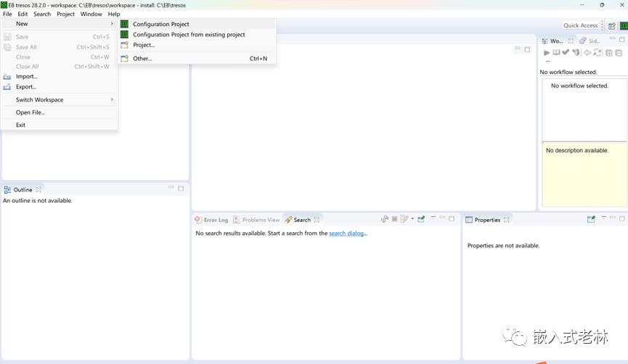Image resolution: width=628 pixels, height=364 pixels.
Task: Click the green icon for existing project configuration
Action: tap(125, 34)
